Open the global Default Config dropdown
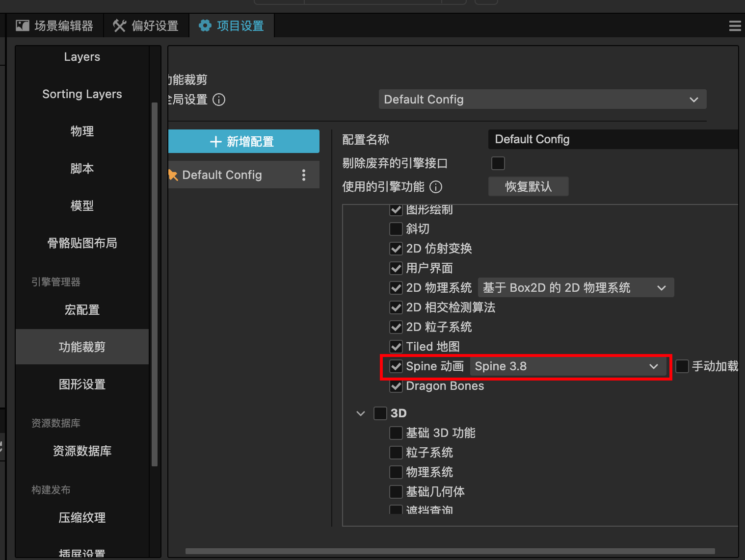 542,99
